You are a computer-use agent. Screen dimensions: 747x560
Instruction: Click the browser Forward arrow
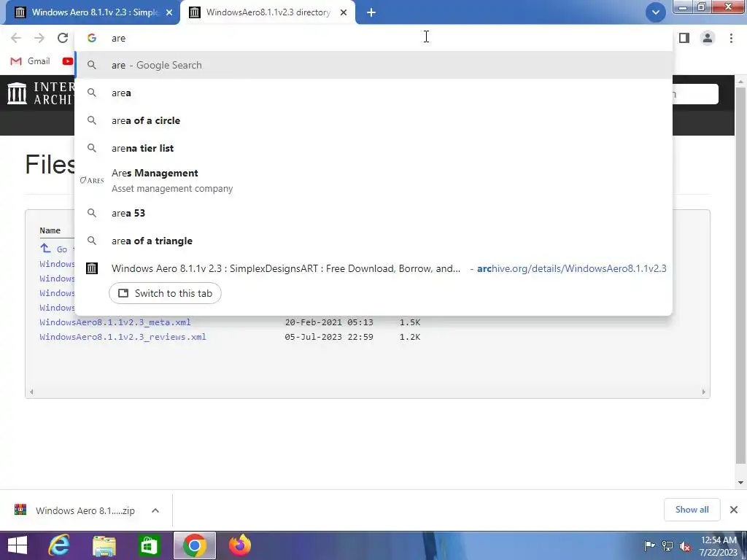[x=39, y=38]
